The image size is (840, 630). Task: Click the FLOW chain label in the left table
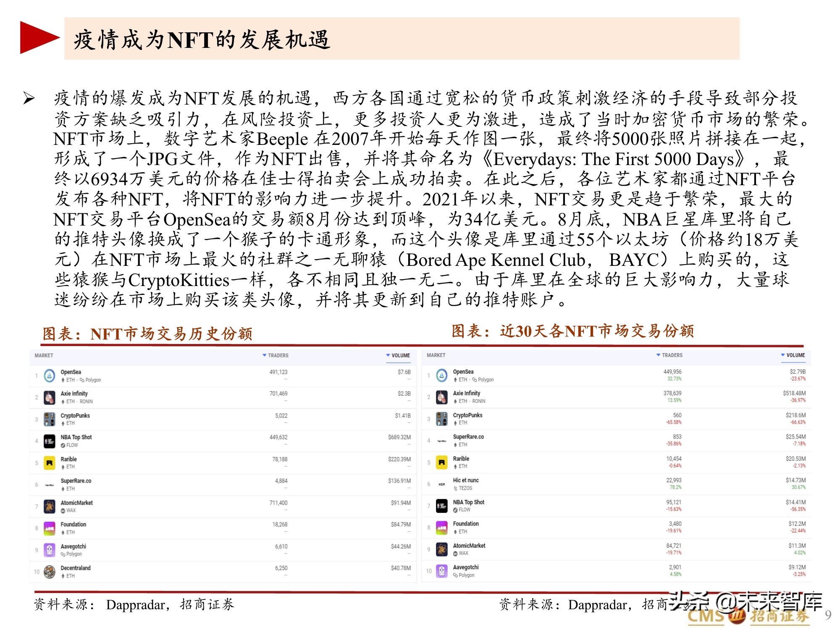(x=69, y=445)
